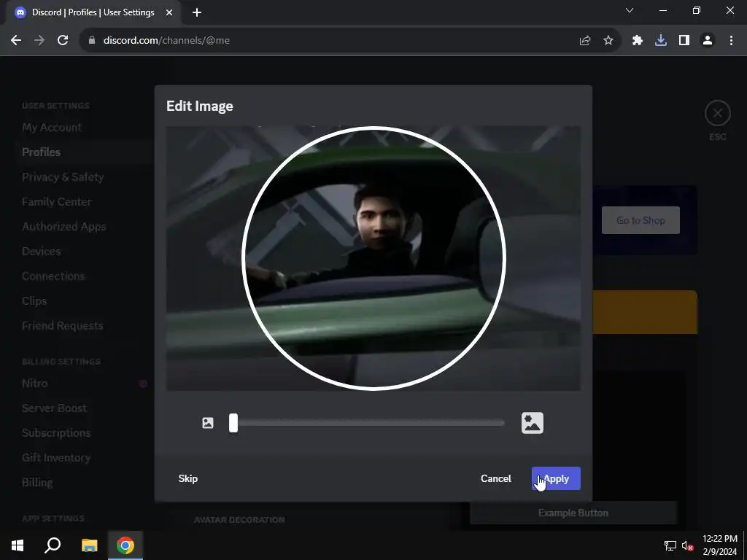Click the small image zoom-out icon
Image resolution: width=747 pixels, height=560 pixels.
click(208, 423)
